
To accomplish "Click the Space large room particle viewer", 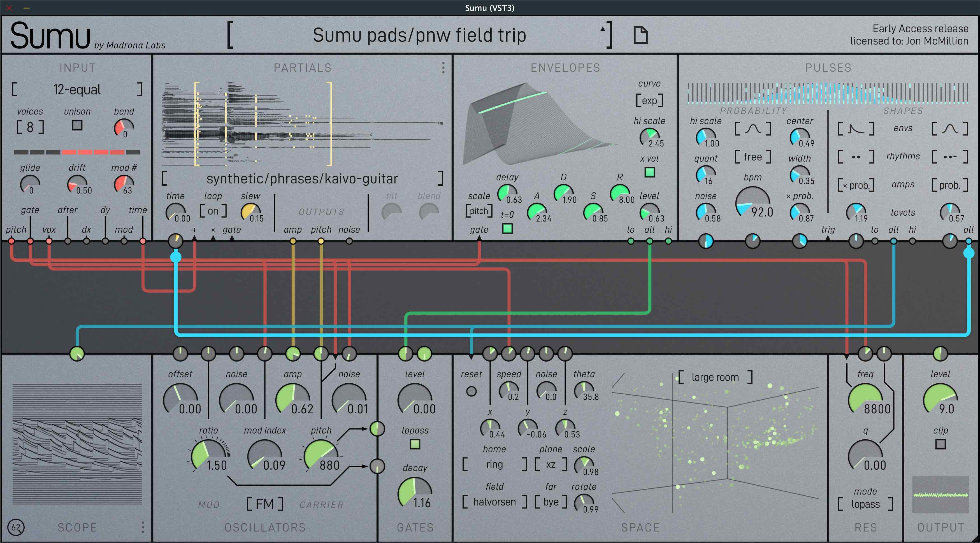I will (x=715, y=443).
